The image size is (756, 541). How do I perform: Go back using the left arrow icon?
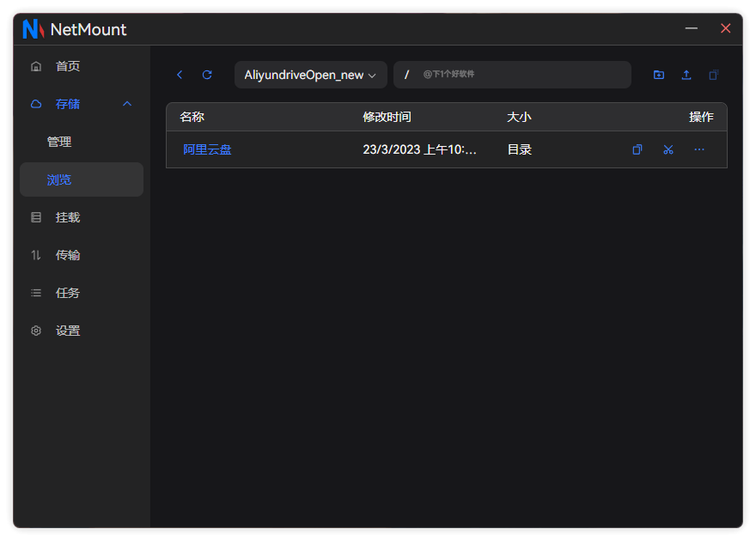pyautogui.click(x=180, y=75)
